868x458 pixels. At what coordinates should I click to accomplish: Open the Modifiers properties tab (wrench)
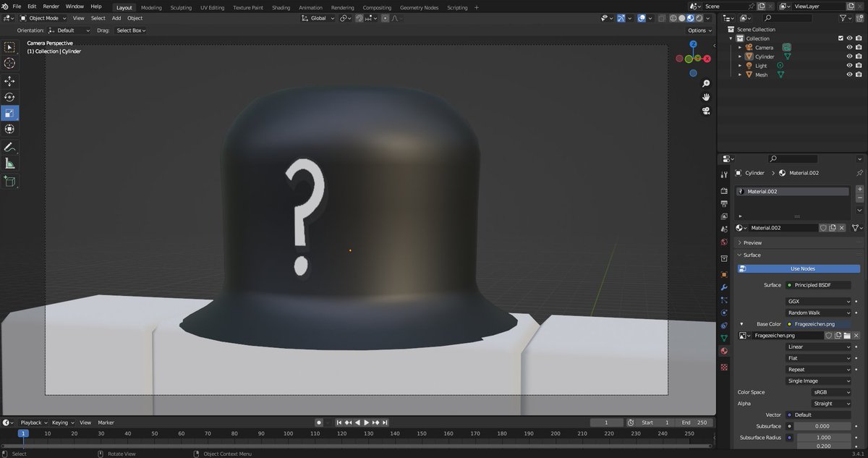(x=724, y=287)
